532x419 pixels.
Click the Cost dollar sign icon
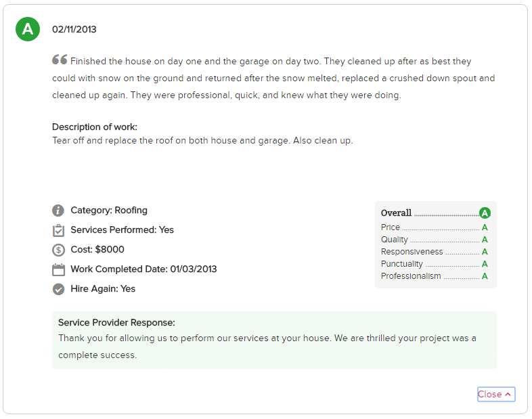58,250
